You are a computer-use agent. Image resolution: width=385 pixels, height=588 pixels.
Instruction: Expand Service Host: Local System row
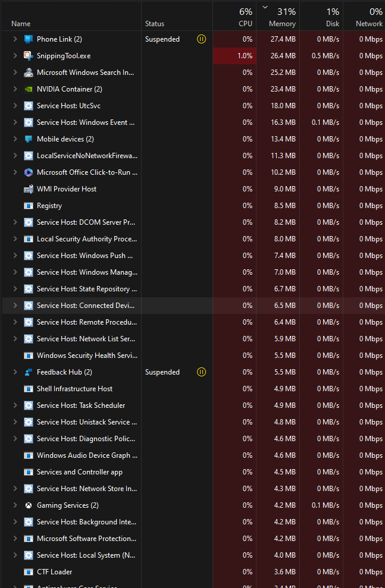[15, 555]
